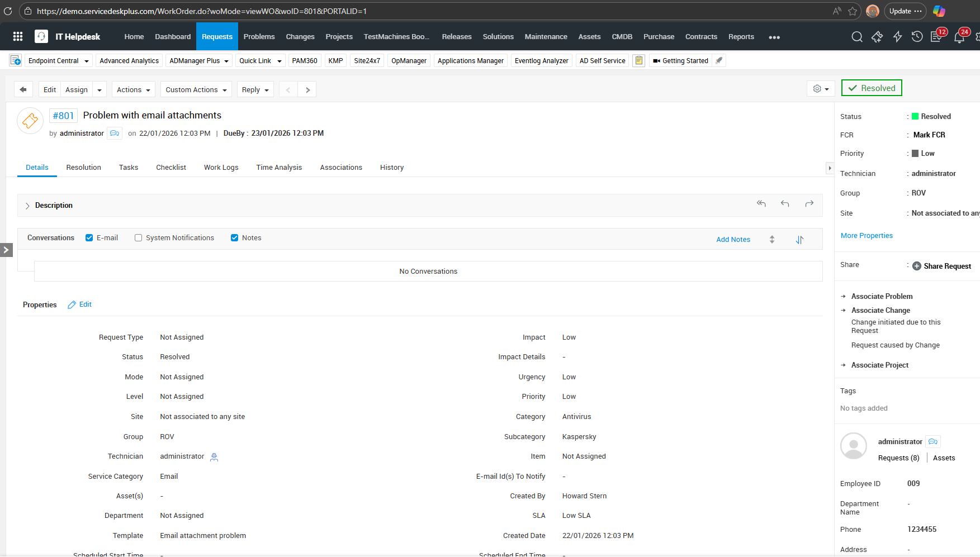This screenshot has height=557, width=980.
Task: Click the request ticket type icon
Action: [30, 121]
